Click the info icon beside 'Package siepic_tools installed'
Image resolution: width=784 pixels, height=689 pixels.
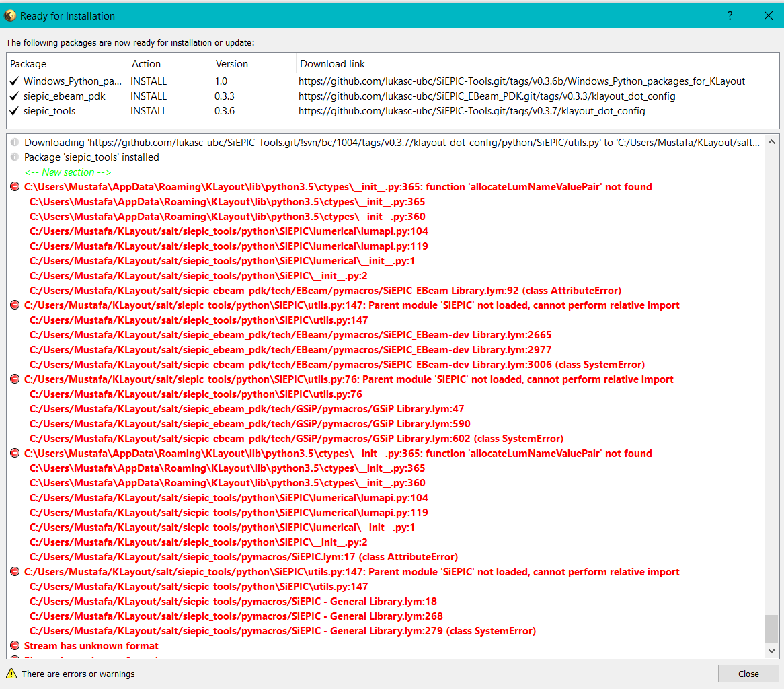point(15,157)
